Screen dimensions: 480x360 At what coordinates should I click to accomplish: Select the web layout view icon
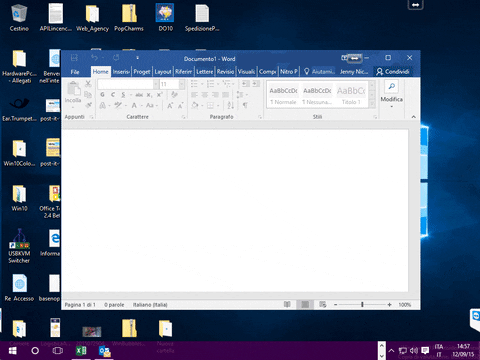pos(322,304)
